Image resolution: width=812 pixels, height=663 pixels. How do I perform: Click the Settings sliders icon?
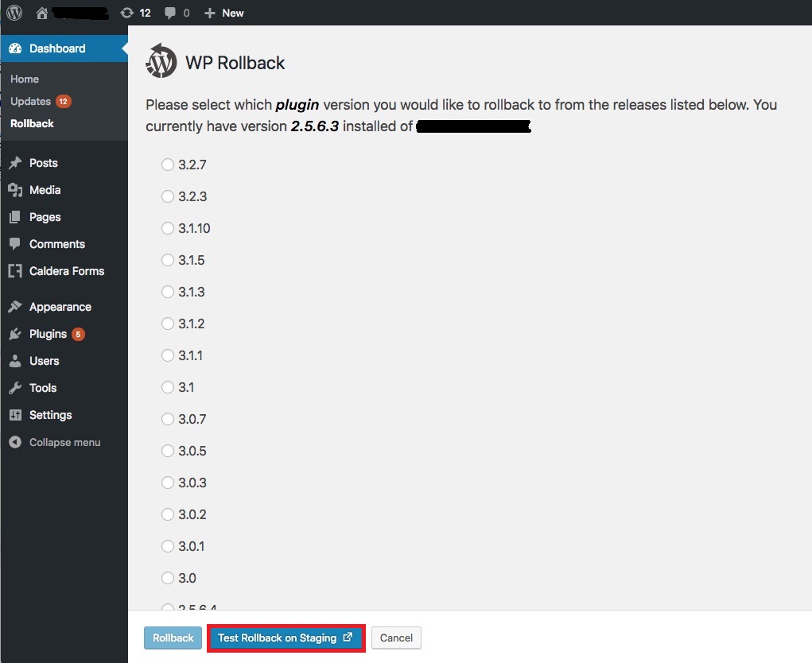tap(15, 414)
